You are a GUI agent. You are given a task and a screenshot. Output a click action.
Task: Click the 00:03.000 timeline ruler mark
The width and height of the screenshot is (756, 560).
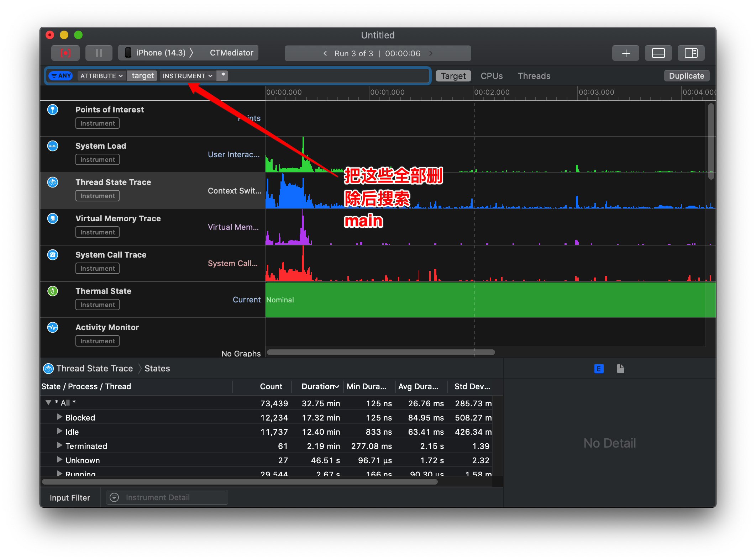(x=596, y=92)
